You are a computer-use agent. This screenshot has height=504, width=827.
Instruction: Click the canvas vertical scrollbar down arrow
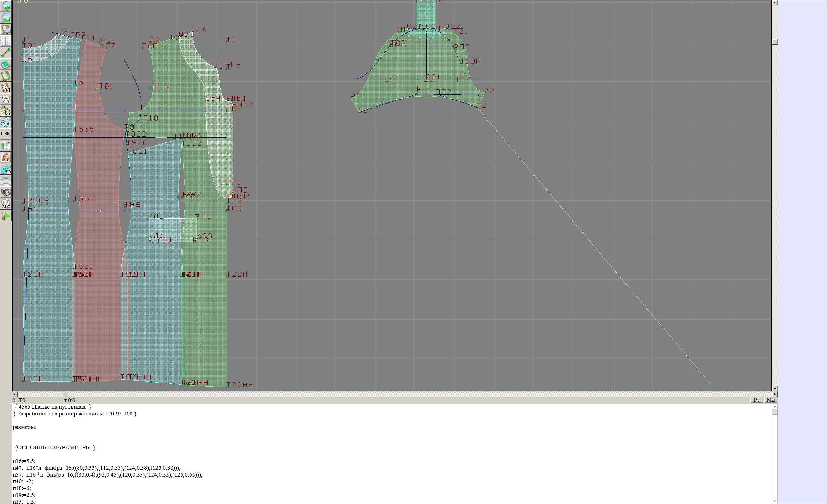coord(775,388)
